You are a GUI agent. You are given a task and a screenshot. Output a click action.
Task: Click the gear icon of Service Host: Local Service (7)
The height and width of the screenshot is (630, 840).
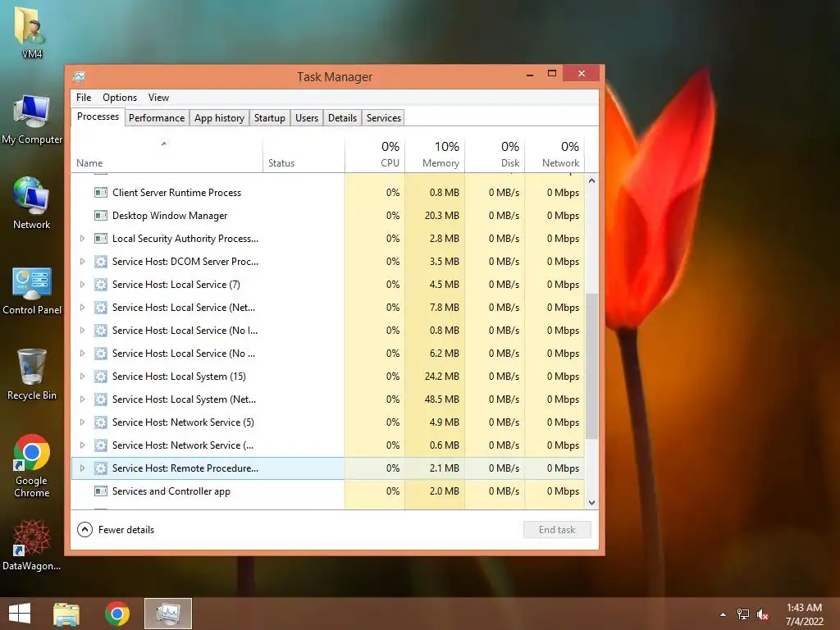click(101, 285)
